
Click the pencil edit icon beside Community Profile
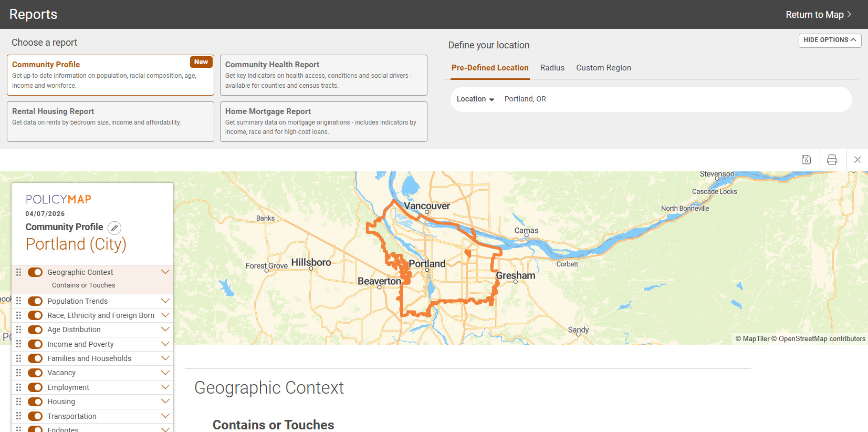pos(114,228)
